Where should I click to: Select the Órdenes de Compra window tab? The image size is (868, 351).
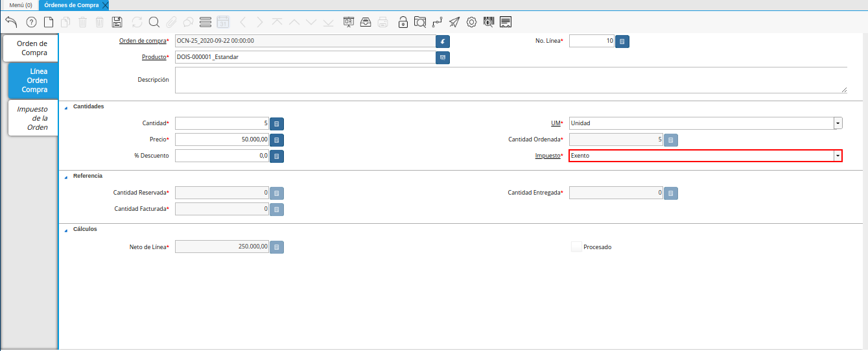coord(71,5)
